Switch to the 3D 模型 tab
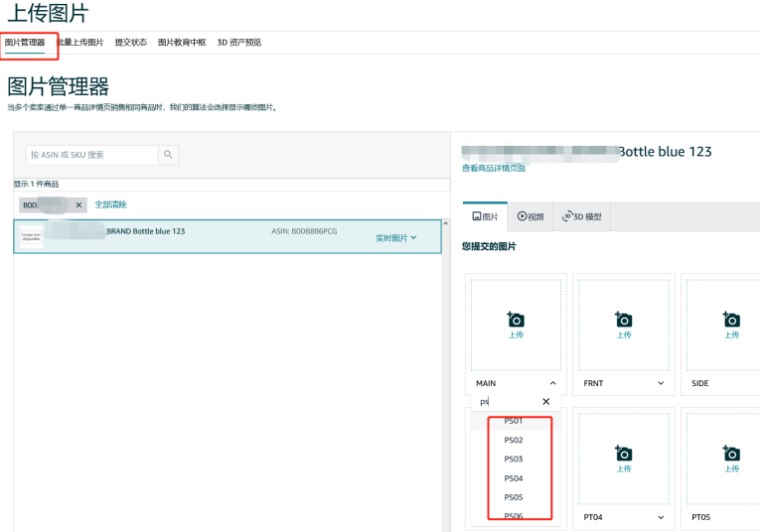This screenshot has height=532, width=760. coord(581,216)
